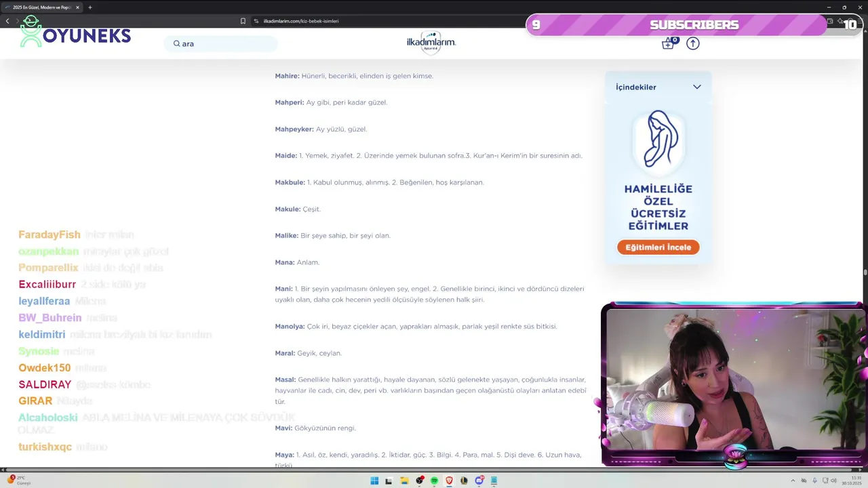
Task: Click the browser back arrow
Action: tap(7, 21)
